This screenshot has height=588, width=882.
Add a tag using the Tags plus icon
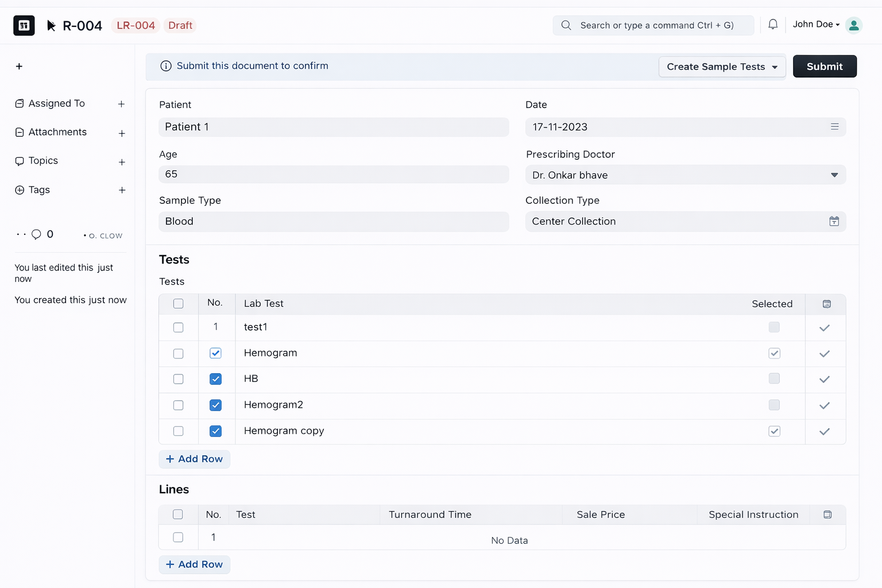[x=121, y=190]
